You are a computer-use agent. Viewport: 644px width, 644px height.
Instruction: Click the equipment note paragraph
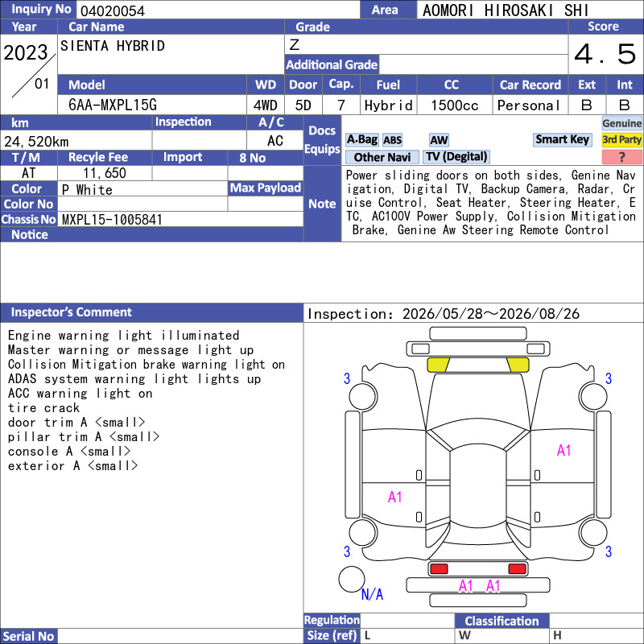pos(491,203)
